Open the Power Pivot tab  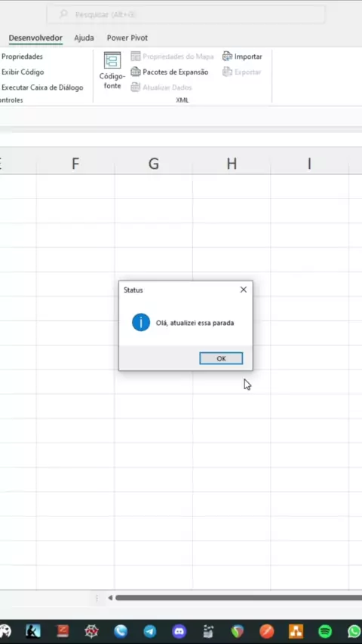click(x=127, y=38)
